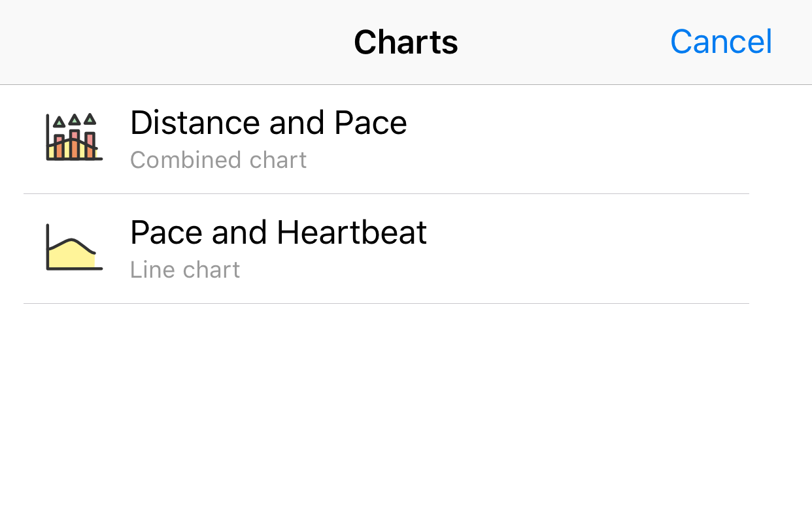Open the Pace and Heartbeat row
This screenshot has width=812, height=524.
tap(458, 249)
